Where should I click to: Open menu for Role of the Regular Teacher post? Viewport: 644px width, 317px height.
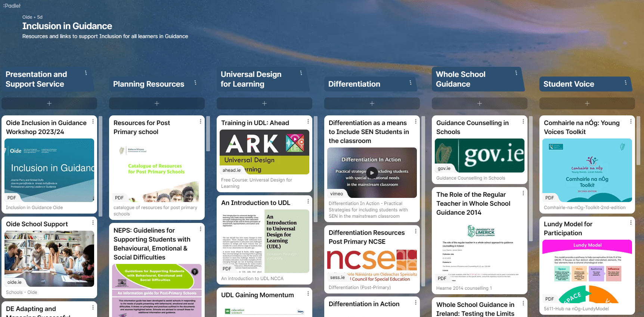point(523,193)
